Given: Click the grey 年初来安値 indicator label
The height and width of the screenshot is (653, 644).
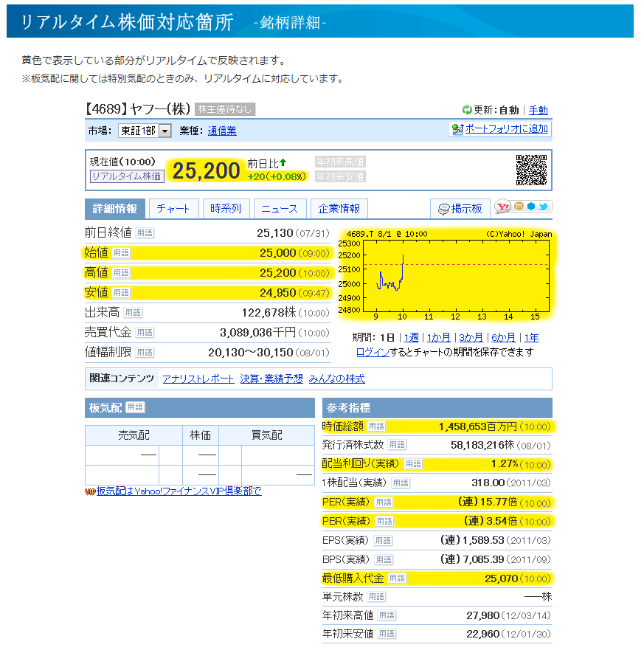Looking at the screenshot, I should pyautogui.click(x=340, y=176).
